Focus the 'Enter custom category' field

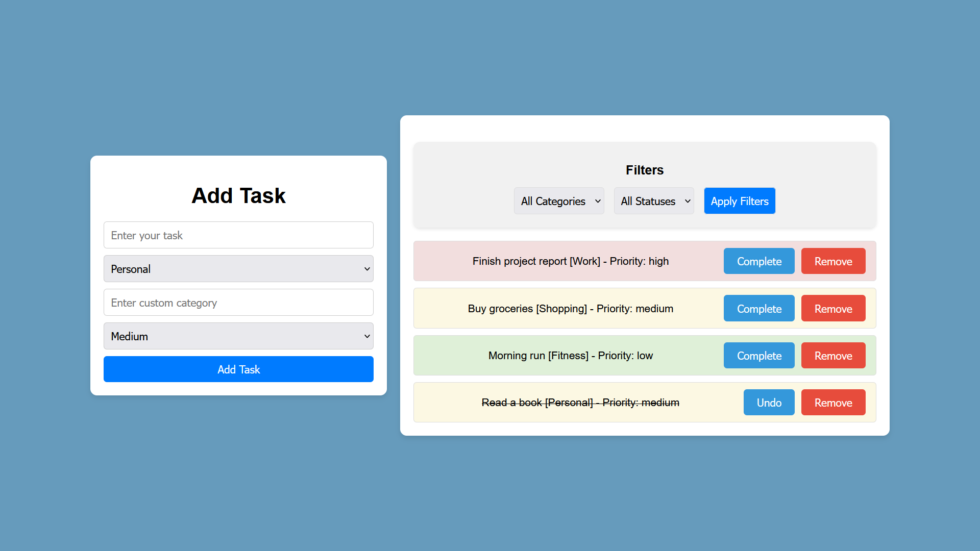[238, 303]
